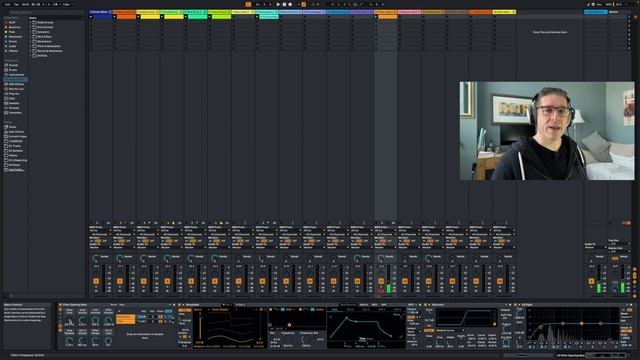Image resolution: width=640 pixels, height=360 pixels.
Task: Select Templates browser category
Action: (15, 113)
